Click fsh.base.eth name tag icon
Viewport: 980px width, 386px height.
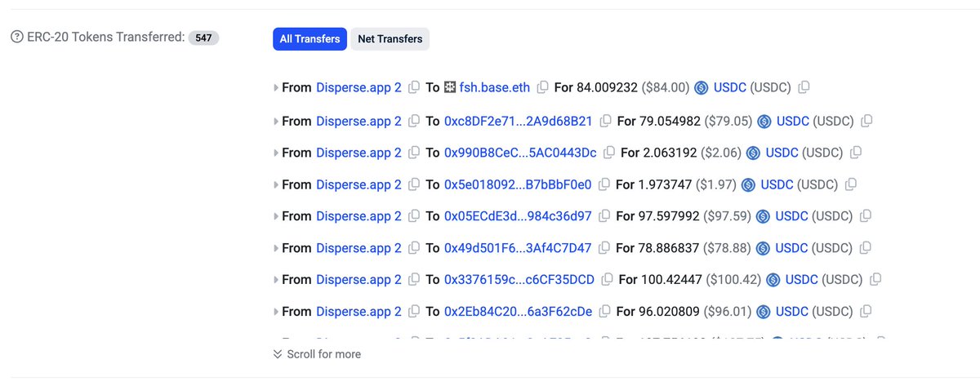point(450,87)
